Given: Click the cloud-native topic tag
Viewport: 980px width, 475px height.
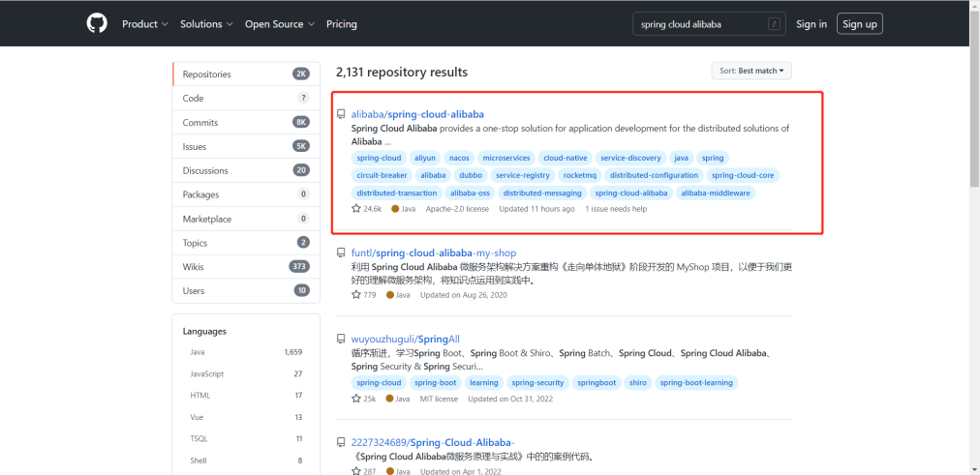Looking at the screenshot, I should [566, 158].
